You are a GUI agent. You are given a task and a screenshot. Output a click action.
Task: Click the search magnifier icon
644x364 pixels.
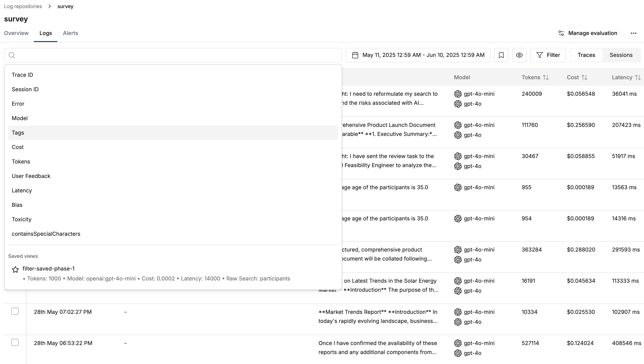pos(12,55)
